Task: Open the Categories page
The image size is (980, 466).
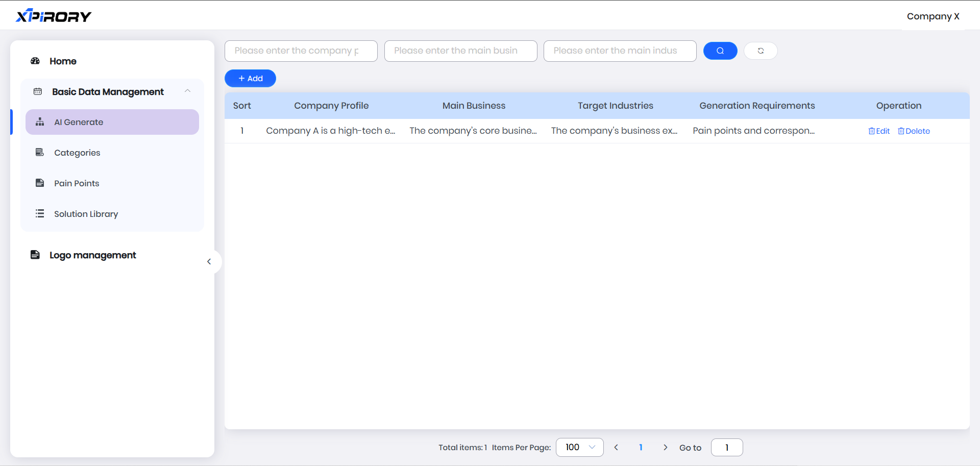Action: (77, 153)
